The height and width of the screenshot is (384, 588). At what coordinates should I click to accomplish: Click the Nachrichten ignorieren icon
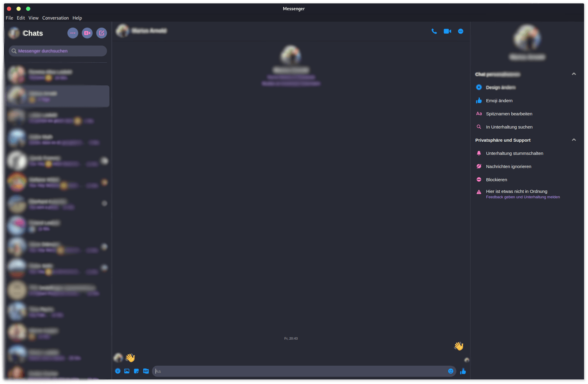tap(479, 166)
